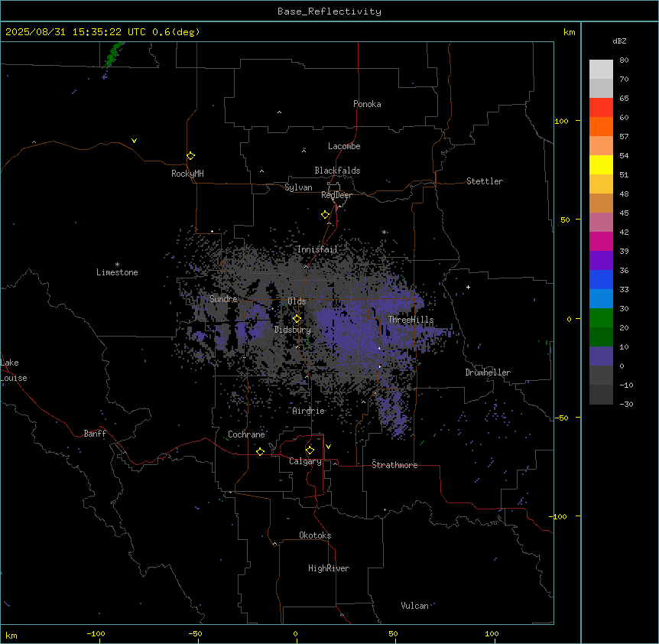Click the yellow diamond marker above RockyMH
Screen dimensions: 659x644
coord(190,156)
